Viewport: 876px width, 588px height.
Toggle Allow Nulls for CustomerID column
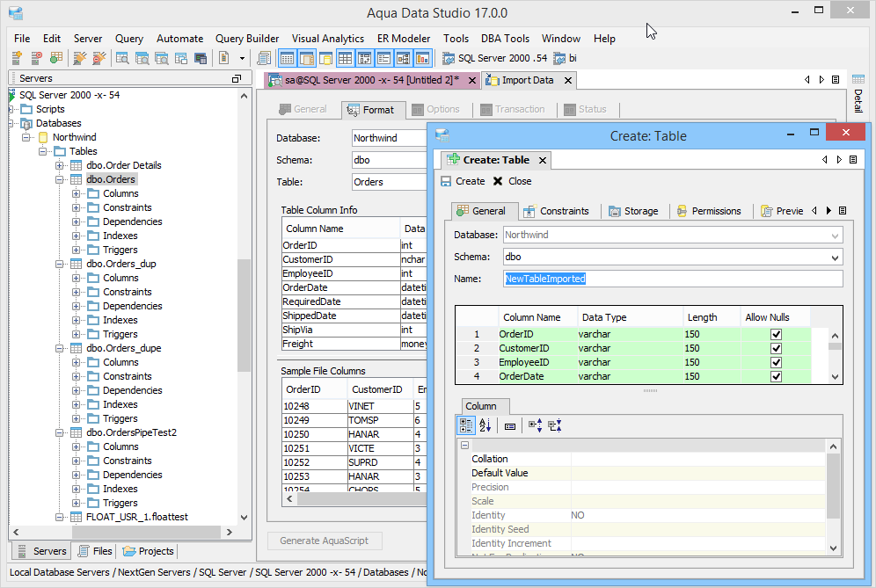(x=776, y=348)
